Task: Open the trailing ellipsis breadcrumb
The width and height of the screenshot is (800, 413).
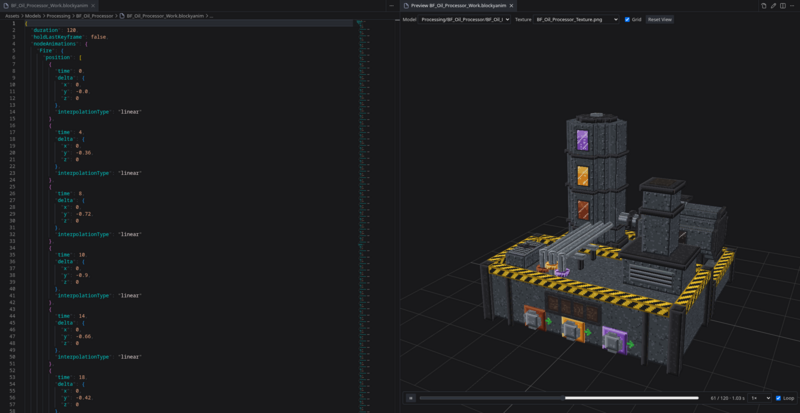Action: [x=212, y=16]
